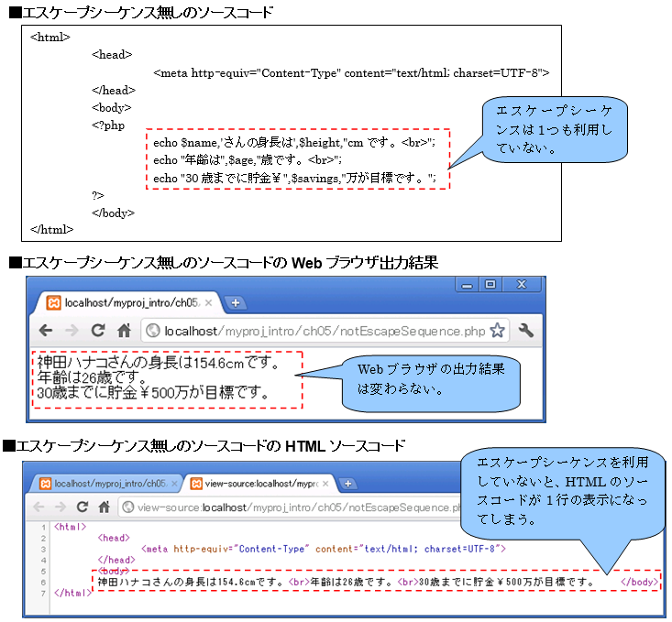Maximize the upper browser window
The height and width of the screenshot is (622, 672).
tap(490, 285)
